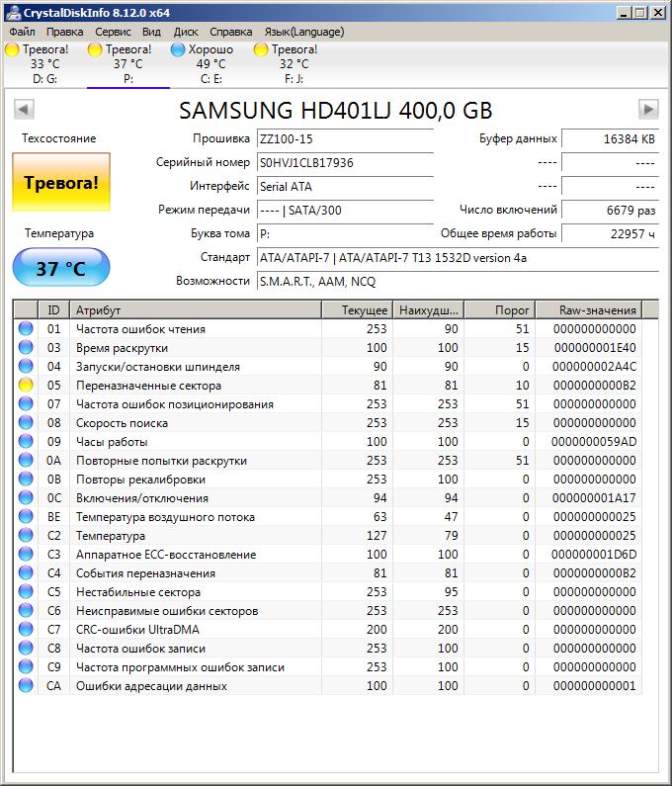This screenshot has height=786, width=672.
Task: Click status icon of attribute 0B row
Action: [x=26, y=479]
